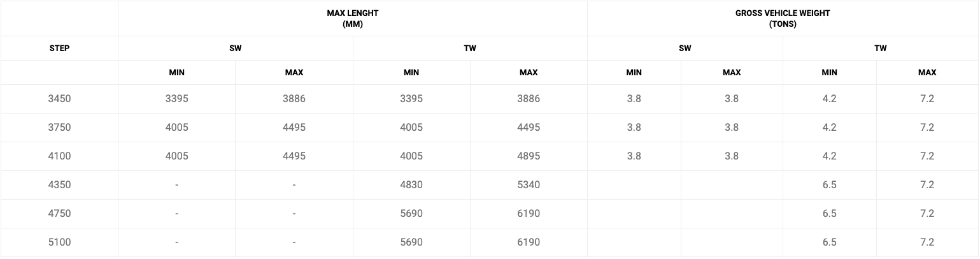Image resolution: width=980 pixels, height=259 pixels.
Task: Select the 7.2 weight in the 5100 row
Action: coord(927,242)
